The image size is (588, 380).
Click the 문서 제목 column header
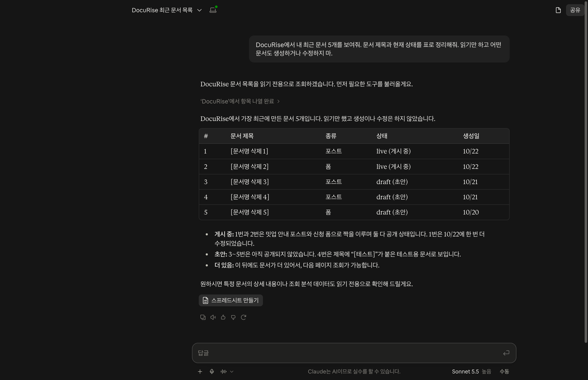(x=242, y=136)
